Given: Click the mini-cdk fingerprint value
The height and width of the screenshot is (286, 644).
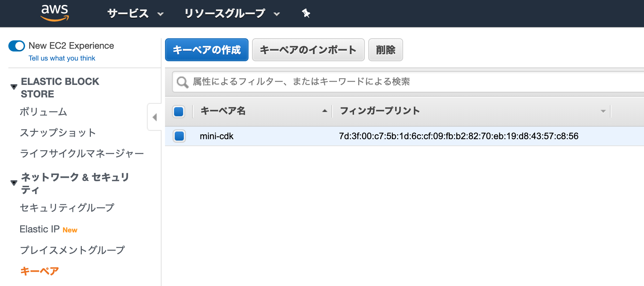Looking at the screenshot, I should pos(459,136).
